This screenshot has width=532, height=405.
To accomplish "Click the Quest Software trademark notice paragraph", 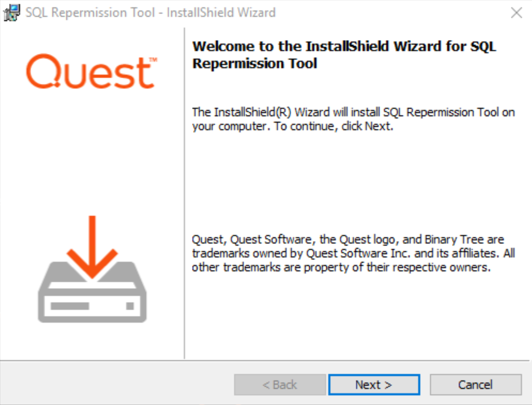I will [353, 254].
